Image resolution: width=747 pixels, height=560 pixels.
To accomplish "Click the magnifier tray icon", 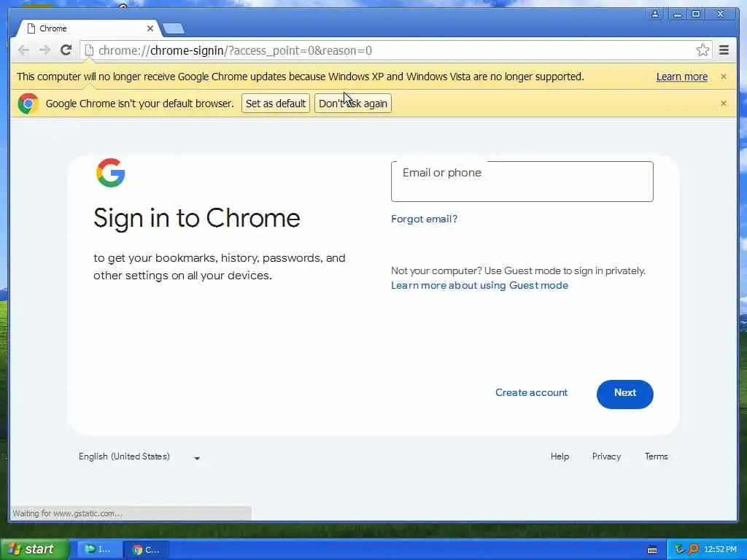I will tap(693, 549).
